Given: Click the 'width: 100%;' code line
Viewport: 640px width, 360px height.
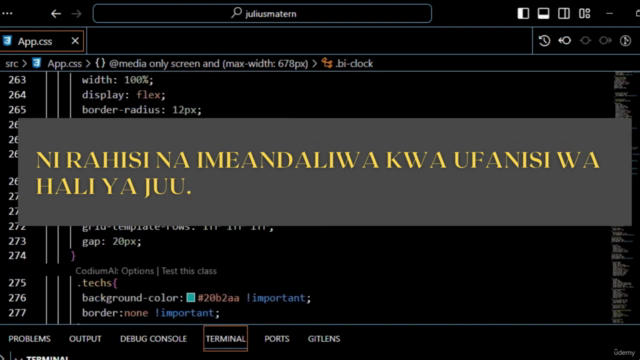Looking at the screenshot, I should (x=118, y=80).
